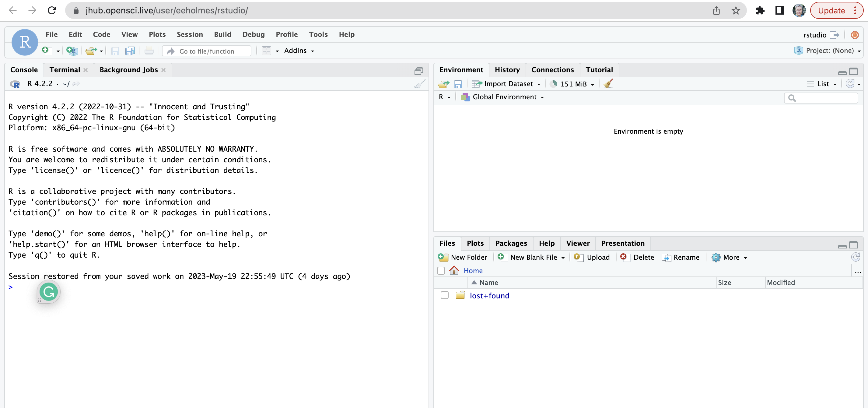
Task: Open the List view dropdown
Action: point(822,84)
